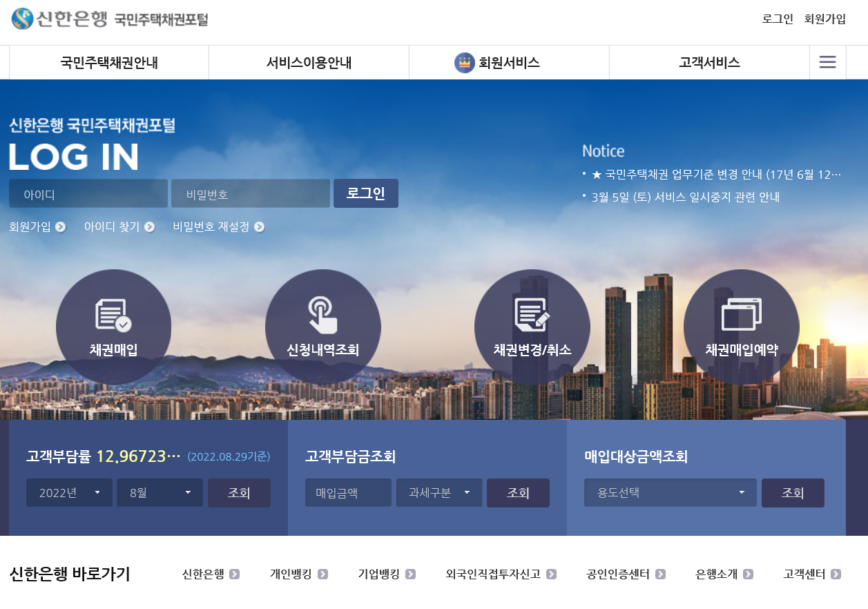Click arrow icon next to 아이디 찾기

(x=149, y=227)
